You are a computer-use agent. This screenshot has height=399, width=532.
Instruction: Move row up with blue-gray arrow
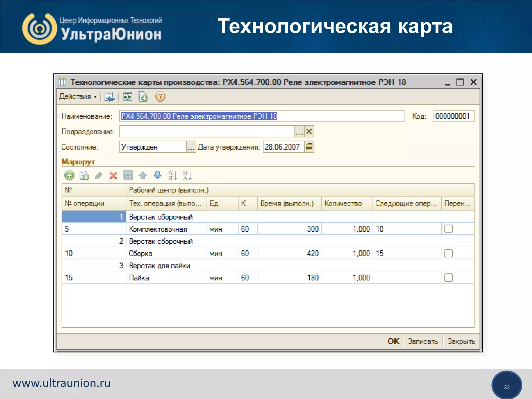click(143, 176)
